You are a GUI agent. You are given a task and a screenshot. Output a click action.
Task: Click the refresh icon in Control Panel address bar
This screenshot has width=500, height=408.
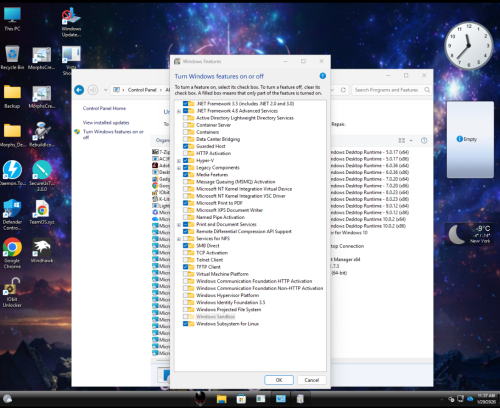[x=343, y=90]
